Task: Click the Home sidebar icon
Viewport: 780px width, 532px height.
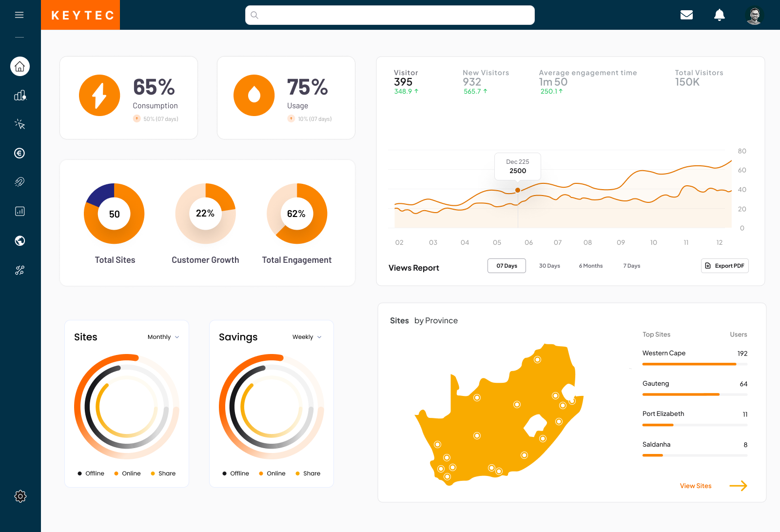Action: (x=20, y=66)
